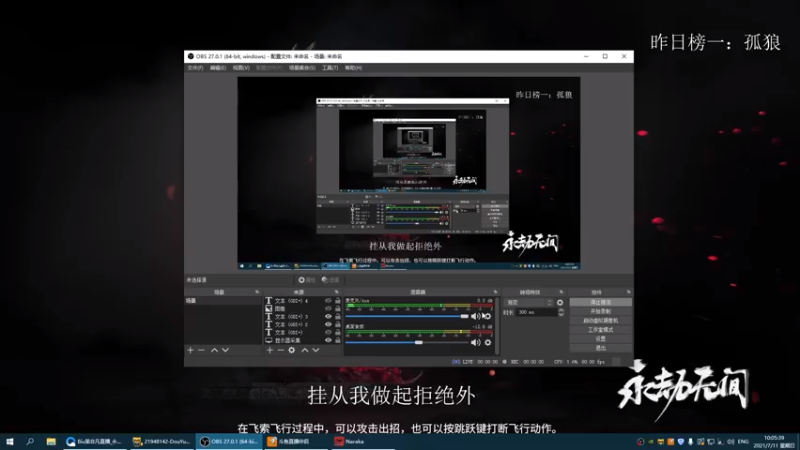
Task: Click the 停止推流 stop streaming button
Action: pyautogui.click(x=601, y=303)
